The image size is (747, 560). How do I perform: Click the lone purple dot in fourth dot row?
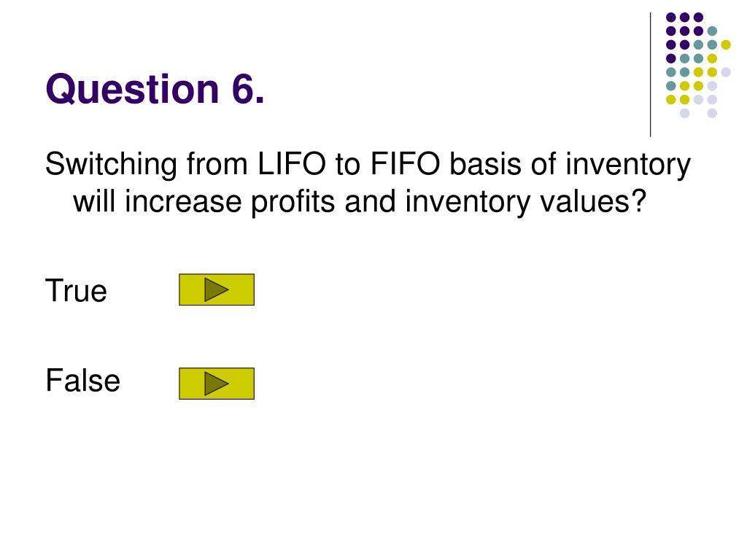(x=671, y=58)
